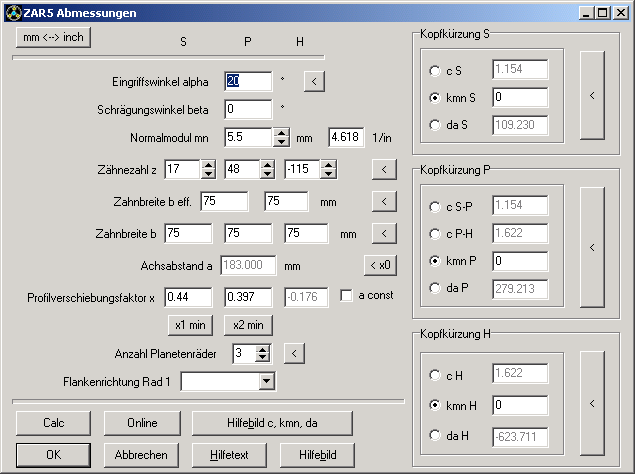Open 'Hilfebild c, kmn, da' help image
The width and height of the screenshot is (635, 474).
point(272,422)
